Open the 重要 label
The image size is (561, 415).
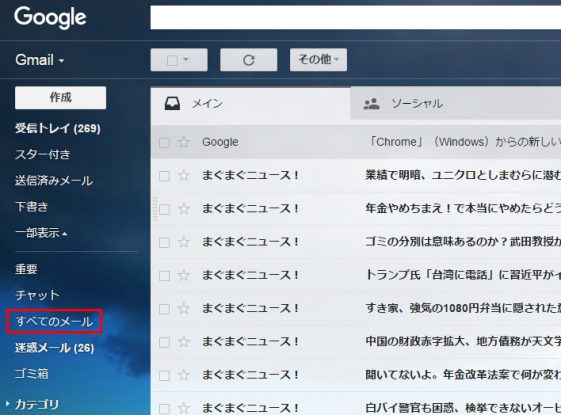[x=26, y=269]
